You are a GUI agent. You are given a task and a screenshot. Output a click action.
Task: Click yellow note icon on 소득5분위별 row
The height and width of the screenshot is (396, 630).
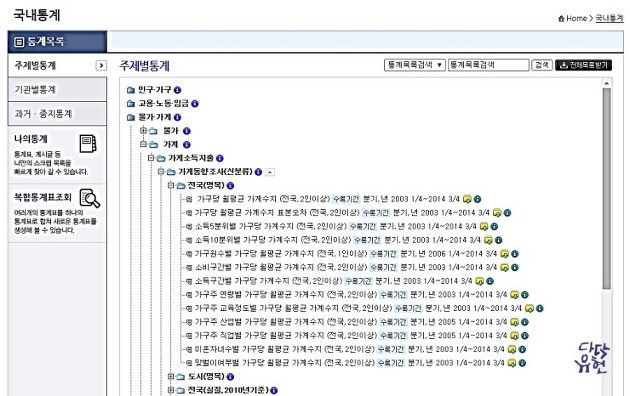pos(484,227)
